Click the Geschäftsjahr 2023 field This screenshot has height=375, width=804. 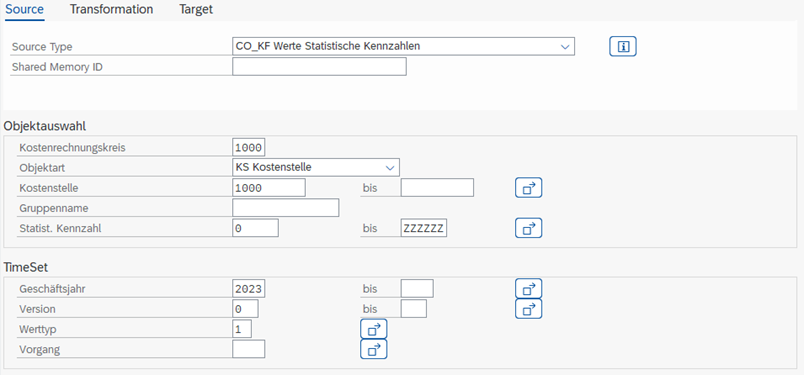coord(249,289)
